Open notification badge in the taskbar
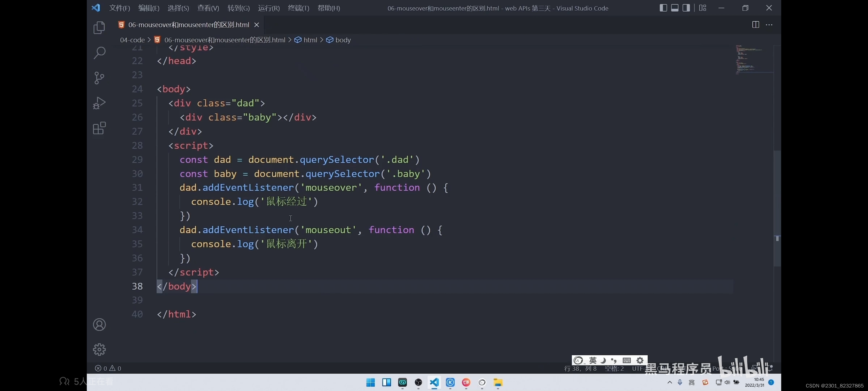 771,382
